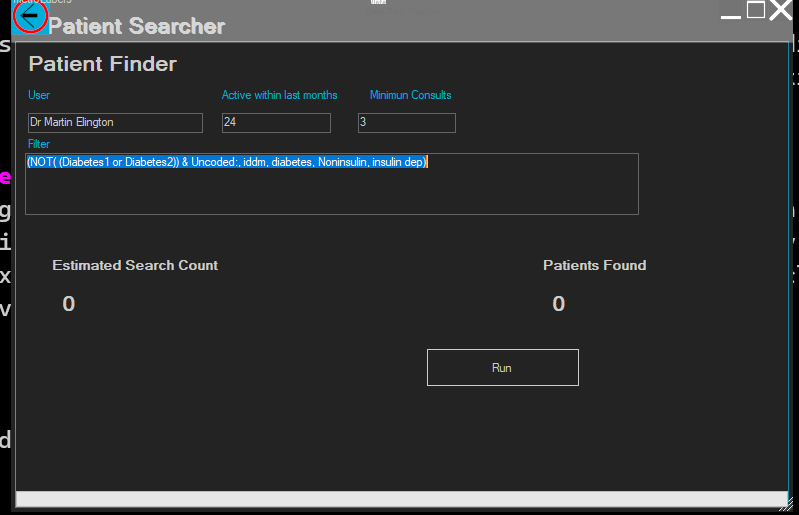Click the Run button
799x515 pixels.
pyautogui.click(x=502, y=367)
